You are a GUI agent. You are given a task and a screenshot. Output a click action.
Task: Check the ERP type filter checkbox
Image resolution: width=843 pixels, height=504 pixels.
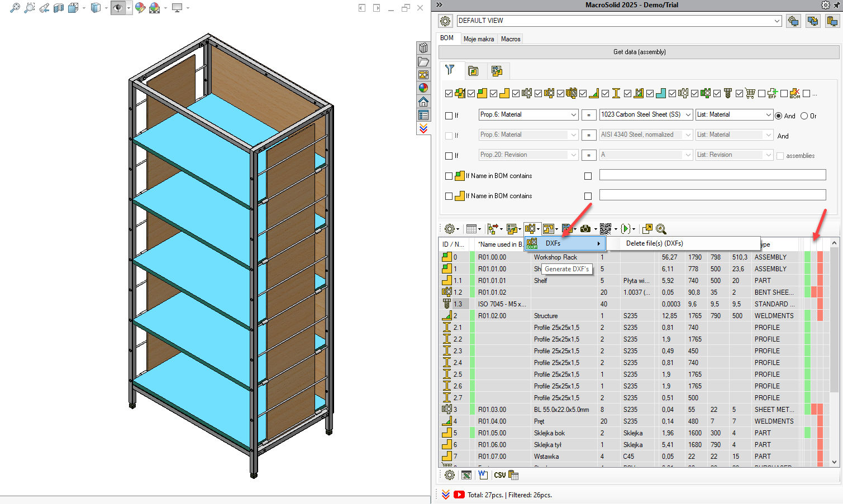tap(761, 94)
